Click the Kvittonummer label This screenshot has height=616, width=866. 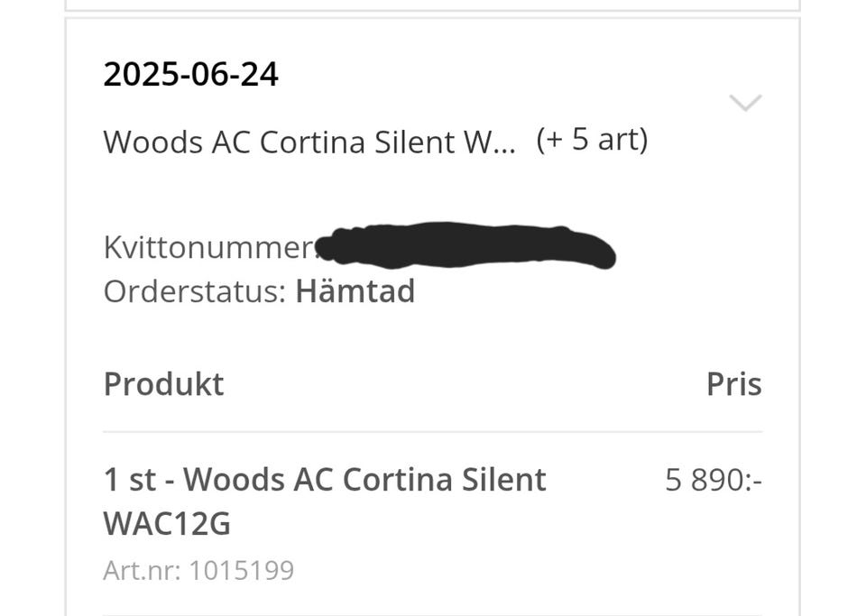[x=207, y=248]
